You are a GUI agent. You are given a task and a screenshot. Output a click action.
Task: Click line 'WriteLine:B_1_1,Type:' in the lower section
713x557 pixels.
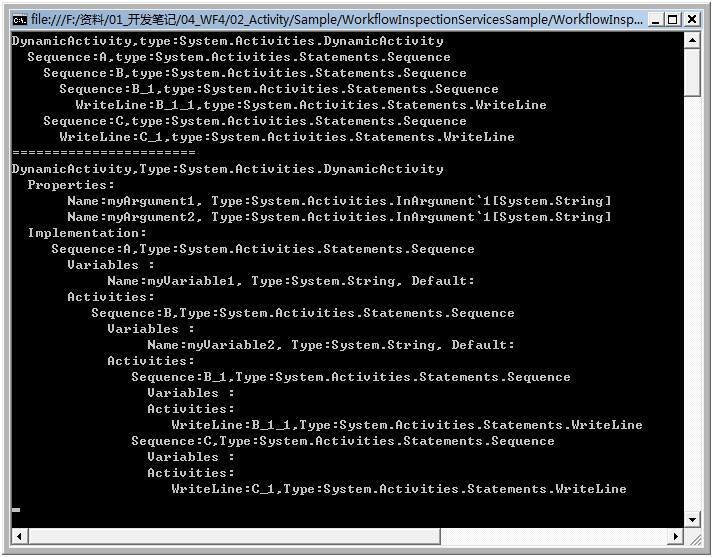(x=407, y=425)
